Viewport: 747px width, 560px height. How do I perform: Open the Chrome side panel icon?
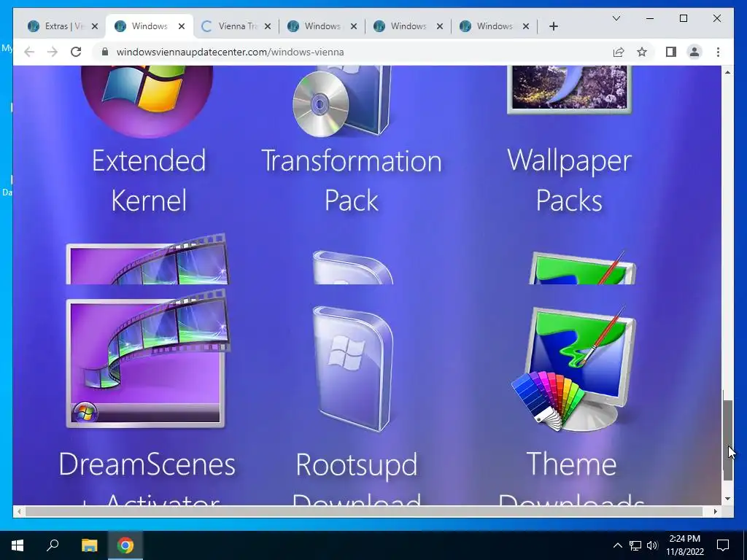671,52
